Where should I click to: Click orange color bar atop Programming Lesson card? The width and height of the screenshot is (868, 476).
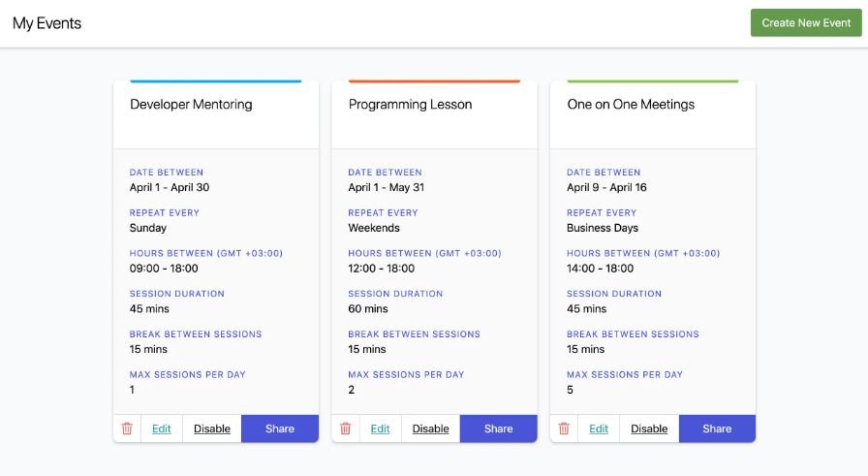(435, 80)
